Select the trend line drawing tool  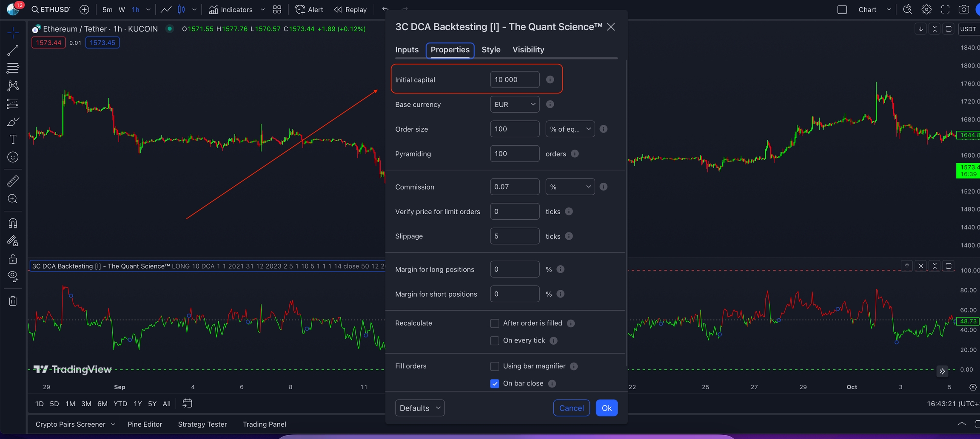pos(13,51)
